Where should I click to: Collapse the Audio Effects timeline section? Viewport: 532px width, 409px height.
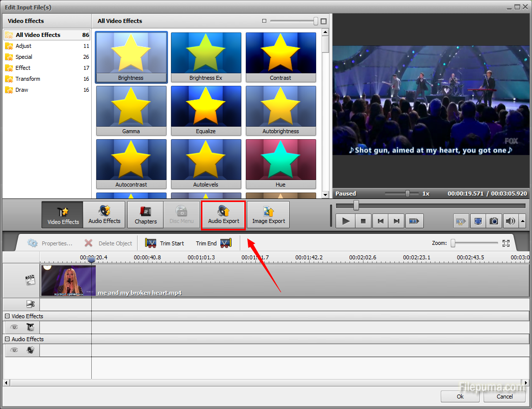(x=7, y=339)
